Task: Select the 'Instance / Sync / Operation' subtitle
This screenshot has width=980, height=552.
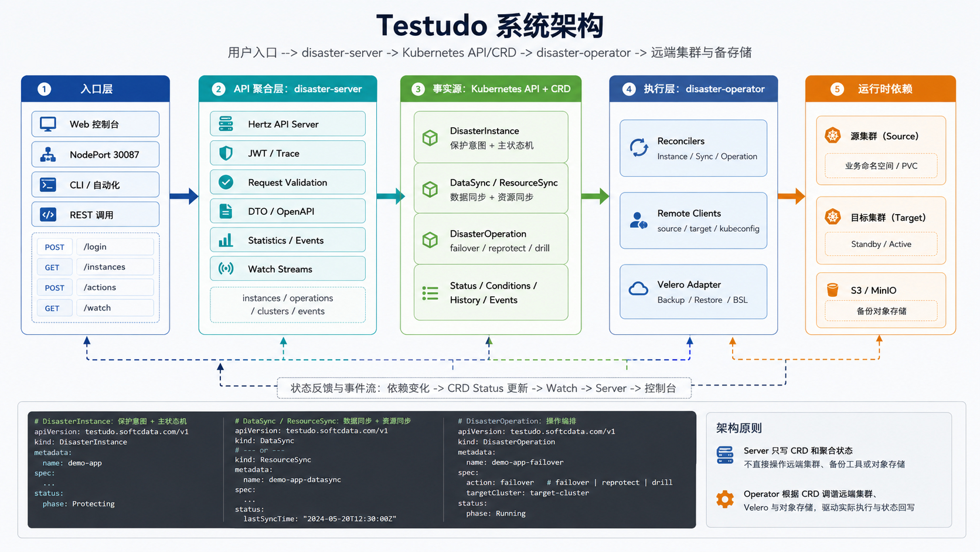Action: (x=707, y=157)
